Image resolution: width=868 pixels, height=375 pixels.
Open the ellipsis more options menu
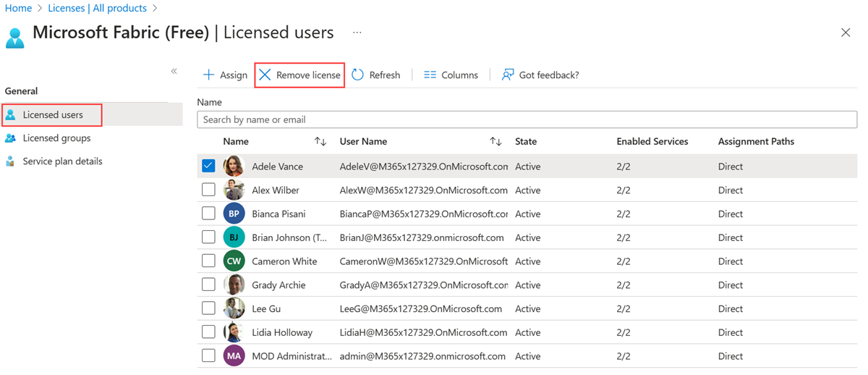click(x=357, y=33)
